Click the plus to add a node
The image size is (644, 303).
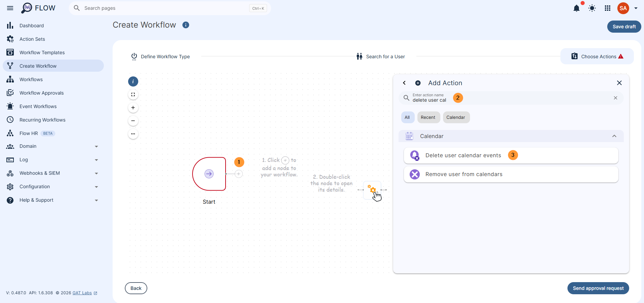(239, 174)
